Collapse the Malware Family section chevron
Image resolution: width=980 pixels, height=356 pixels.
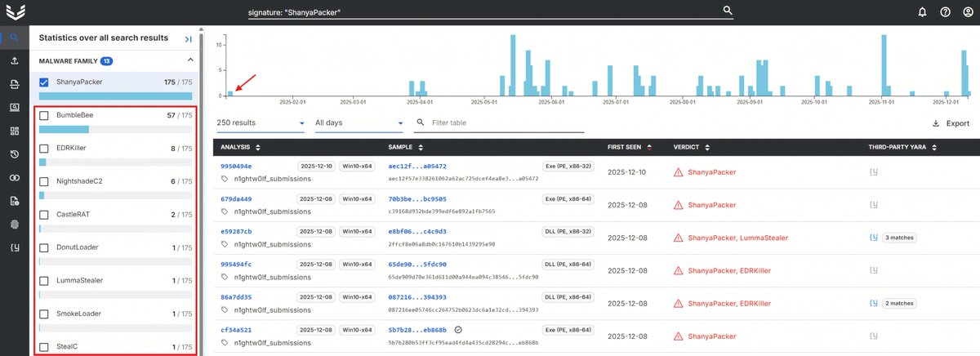(x=190, y=60)
